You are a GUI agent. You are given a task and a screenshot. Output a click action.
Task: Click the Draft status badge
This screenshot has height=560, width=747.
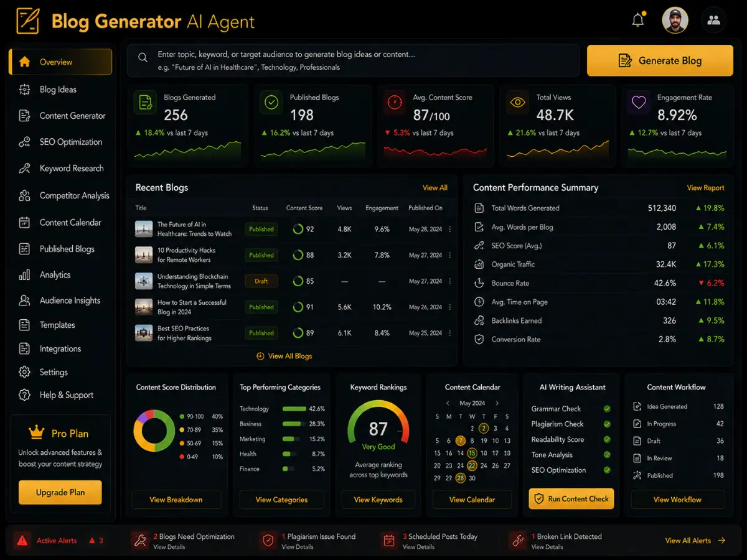pos(261,281)
